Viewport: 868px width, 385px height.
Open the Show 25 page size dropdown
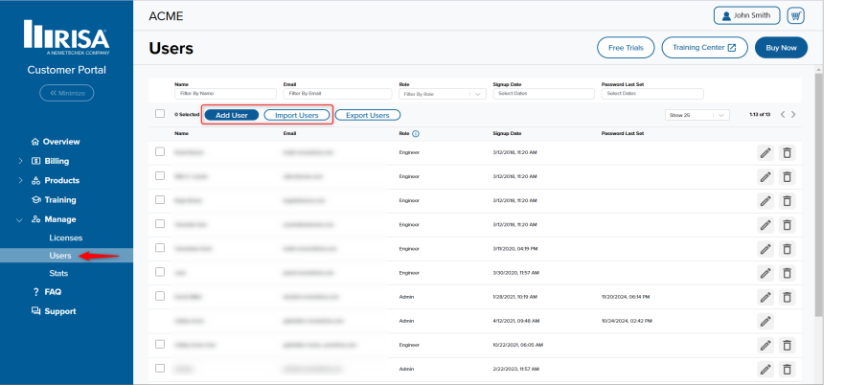click(x=697, y=115)
